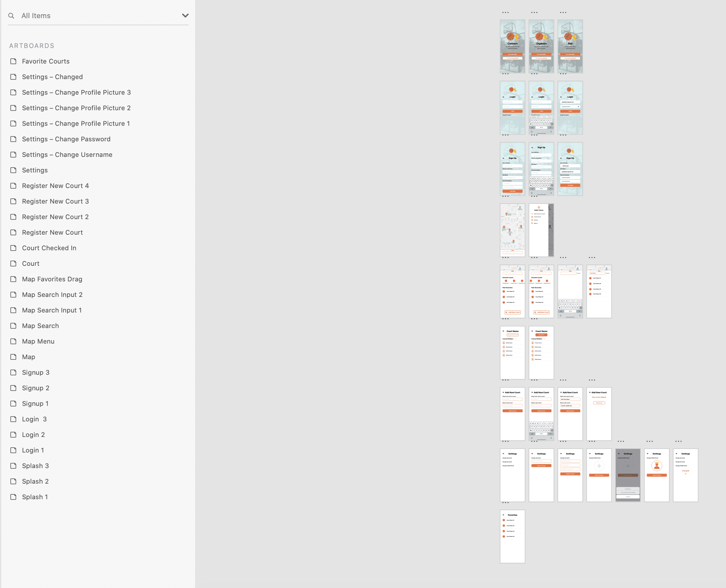Click the artboard icon beside Splash 1
Viewport: 726px width, 588px height.
[13, 497]
